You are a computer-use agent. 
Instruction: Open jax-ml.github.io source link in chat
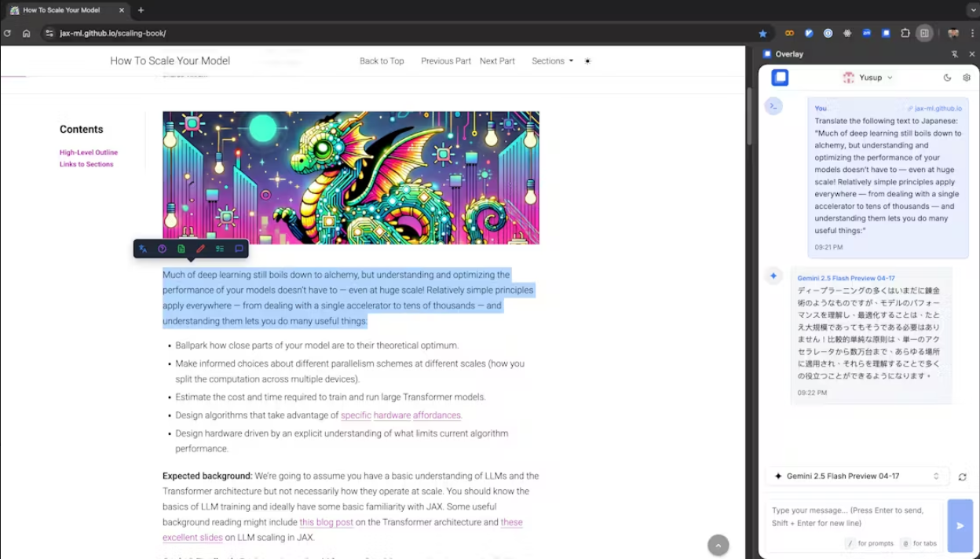pos(934,108)
